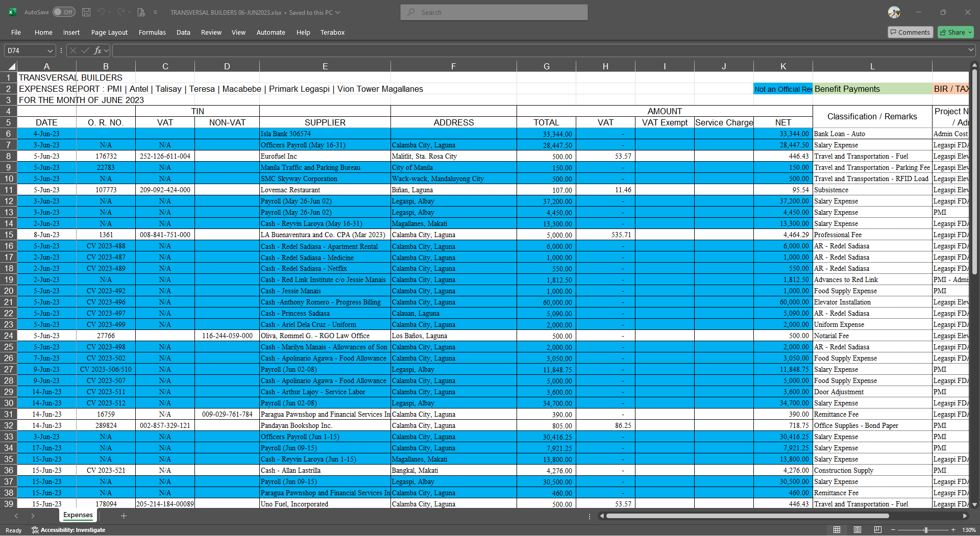The width and height of the screenshot is (980, 536).
Task: Click the sheet tab options dots
Action: (x=589, y=516)
